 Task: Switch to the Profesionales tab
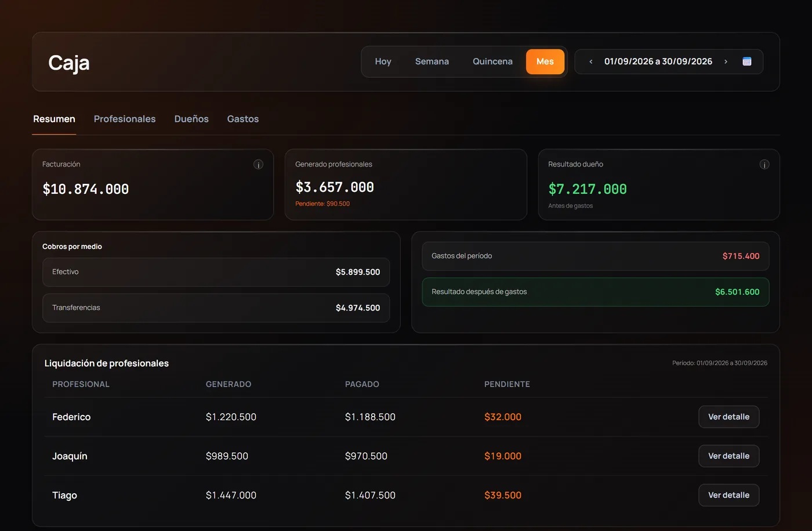point(125,119)
